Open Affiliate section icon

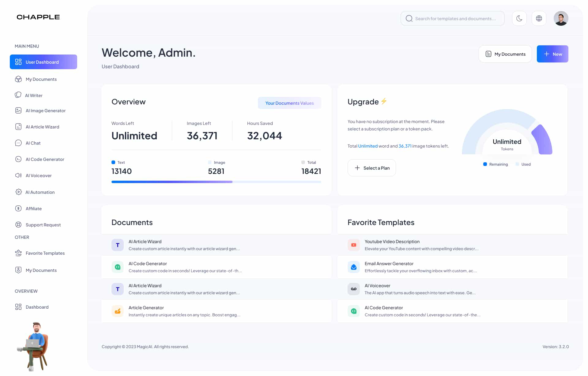click(x=18, y=208)
